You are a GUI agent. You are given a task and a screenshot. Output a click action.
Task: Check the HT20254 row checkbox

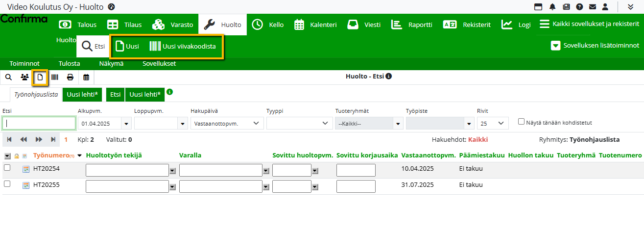point(7,168)
